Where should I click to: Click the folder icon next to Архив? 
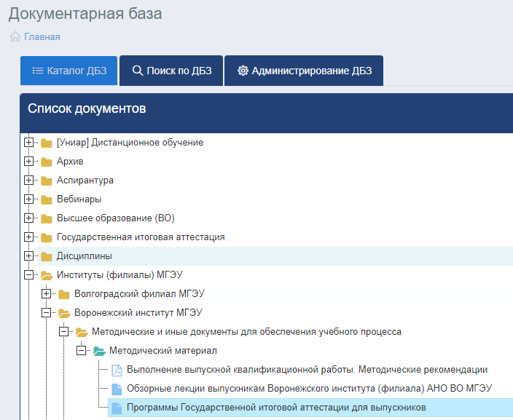coord(47,162)
